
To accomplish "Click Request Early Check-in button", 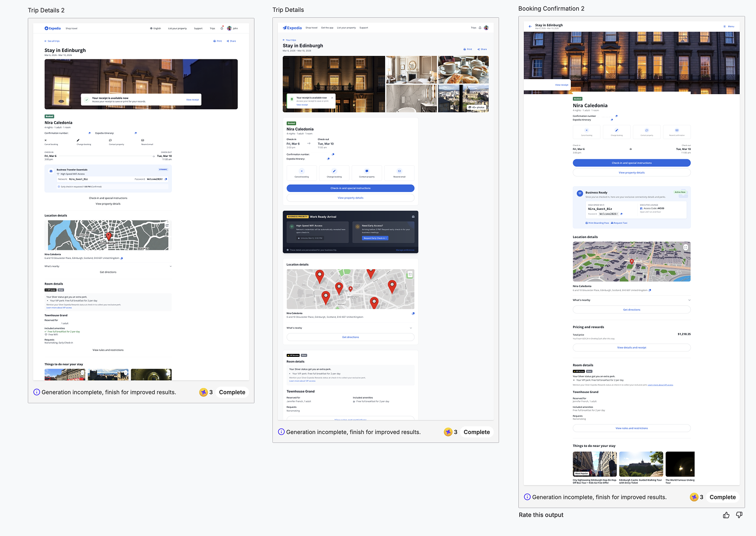I will [x=375, y=238].
